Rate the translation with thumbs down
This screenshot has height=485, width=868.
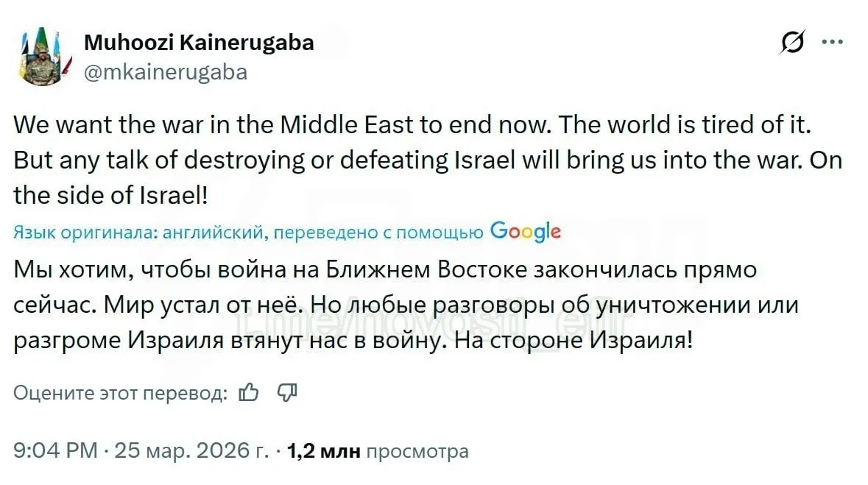coord(286,393)
